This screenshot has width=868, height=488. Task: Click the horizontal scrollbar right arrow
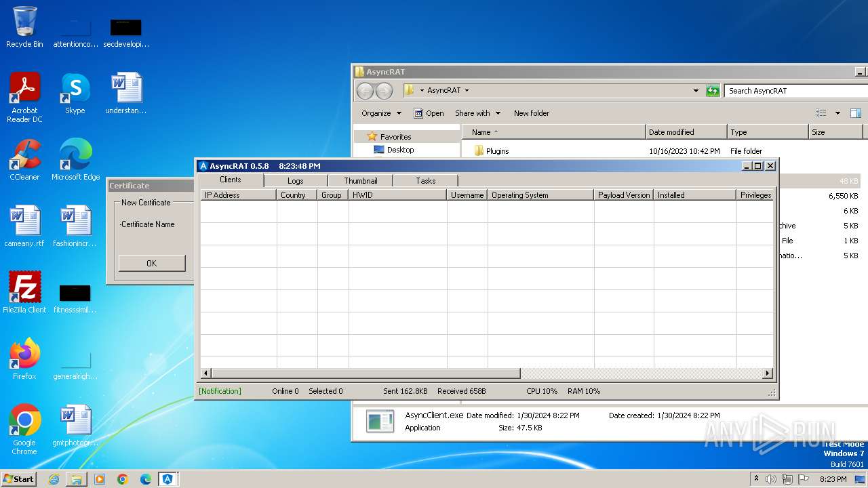(768, 373)
